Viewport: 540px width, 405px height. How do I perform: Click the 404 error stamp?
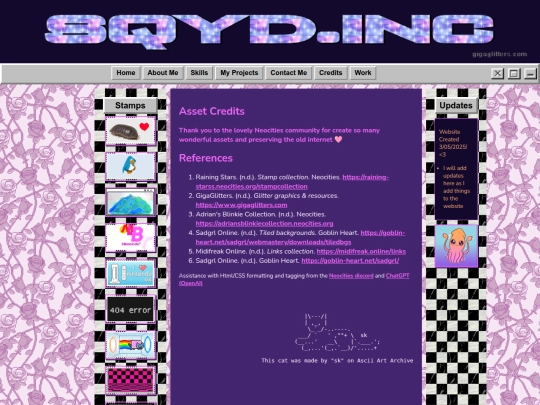[x=131, y=309]
